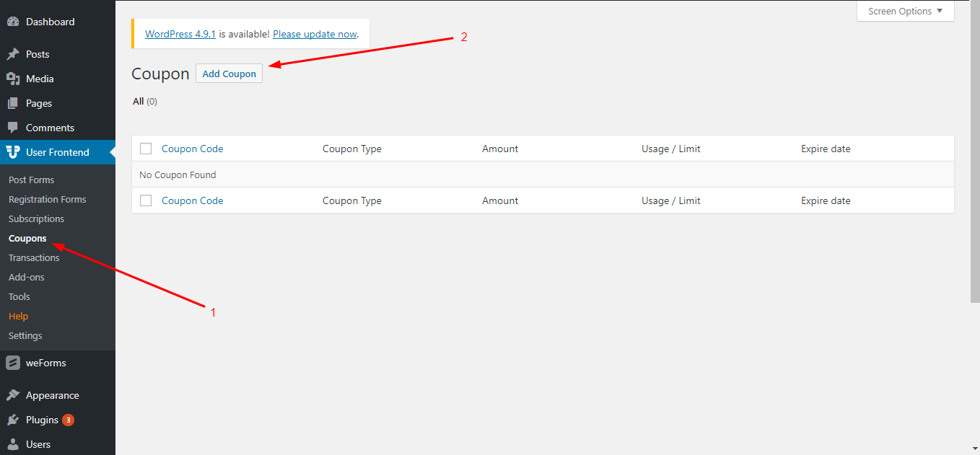
Task: Click Coupon Type footer column
Action: 351,200
